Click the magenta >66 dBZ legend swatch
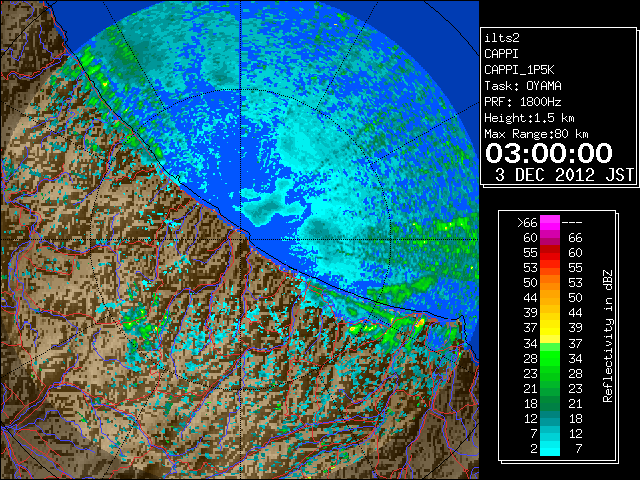The width and height of the screenshot is (640, 480). pyautogui.click(x=550, y=222)
